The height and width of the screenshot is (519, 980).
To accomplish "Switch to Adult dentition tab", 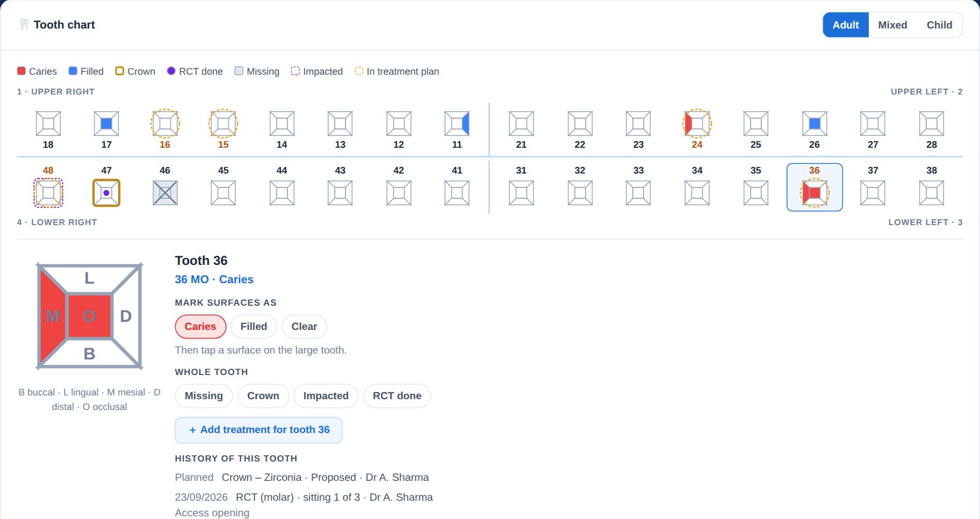I will pyautogui.click(x=846, y=25).
